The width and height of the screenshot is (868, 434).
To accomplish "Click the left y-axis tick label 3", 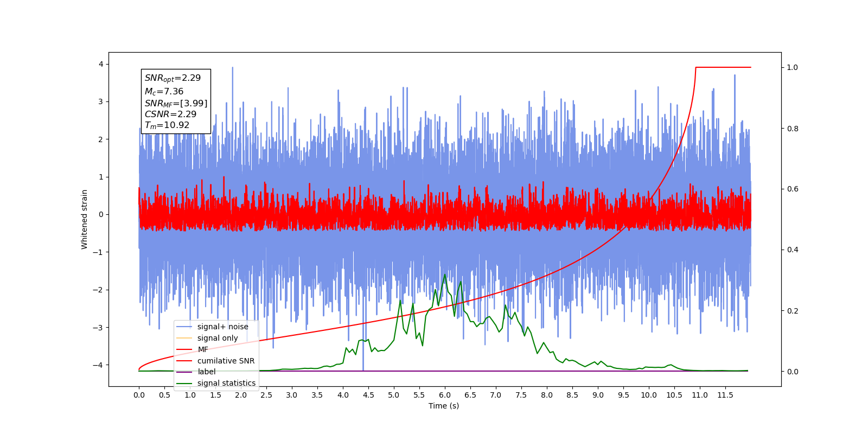I will pyautogui.click(x=101, y=101).
